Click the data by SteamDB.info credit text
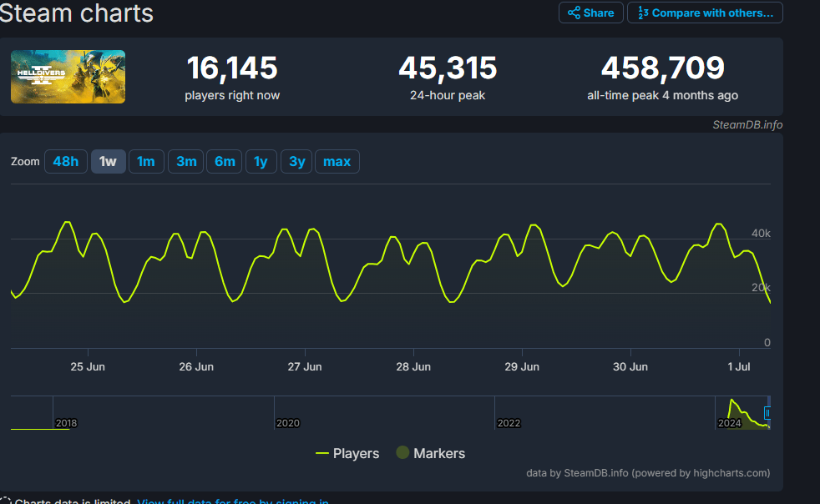 pos(648,473)
